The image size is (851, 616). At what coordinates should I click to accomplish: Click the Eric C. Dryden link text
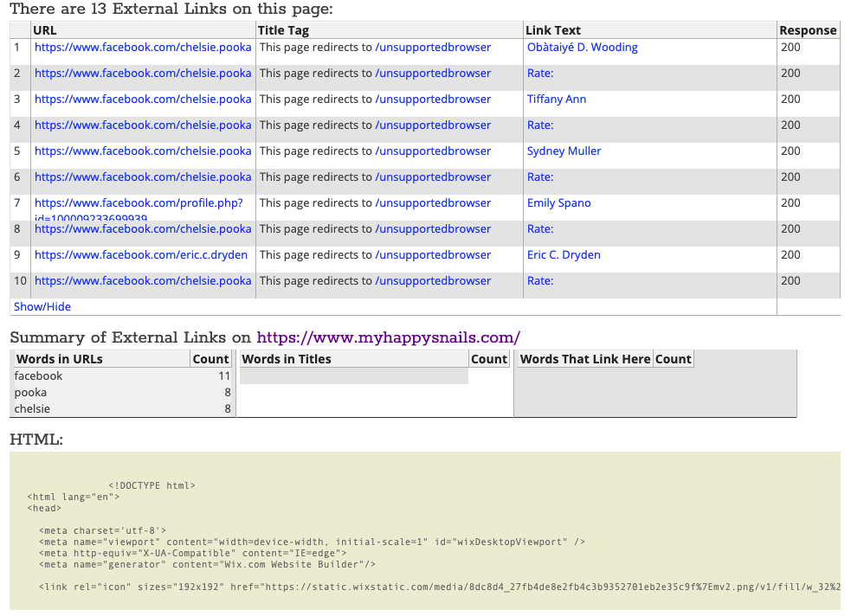564,255
